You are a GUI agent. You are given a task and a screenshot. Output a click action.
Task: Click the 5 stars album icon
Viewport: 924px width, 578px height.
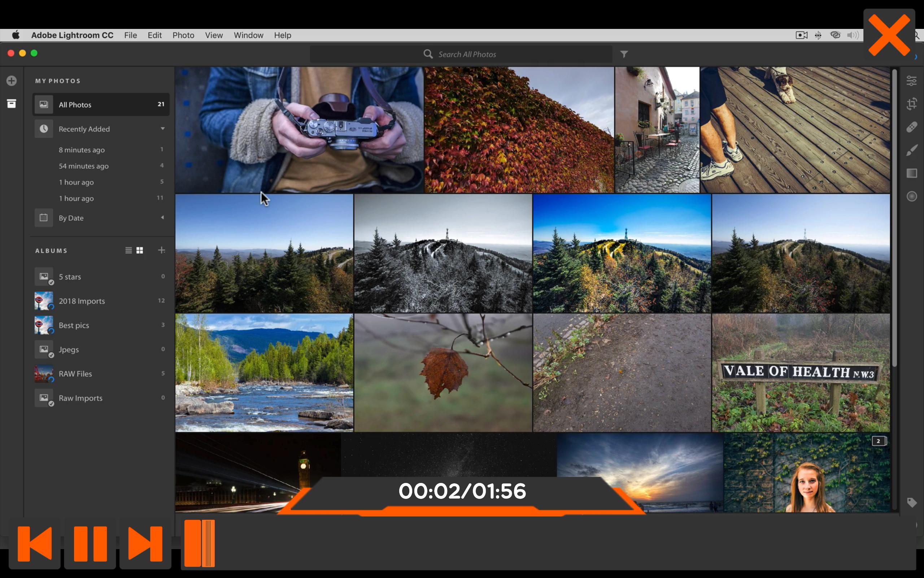click(44, 276)
